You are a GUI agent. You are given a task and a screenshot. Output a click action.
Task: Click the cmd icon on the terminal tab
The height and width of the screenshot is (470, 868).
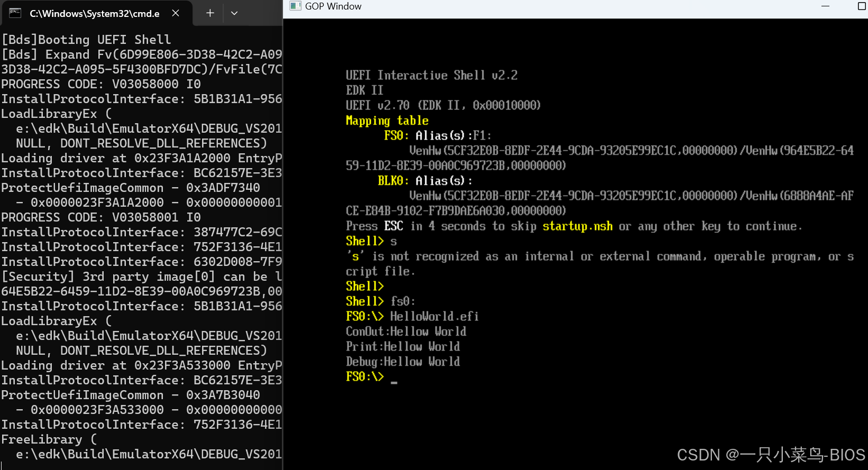pos(15,13)
